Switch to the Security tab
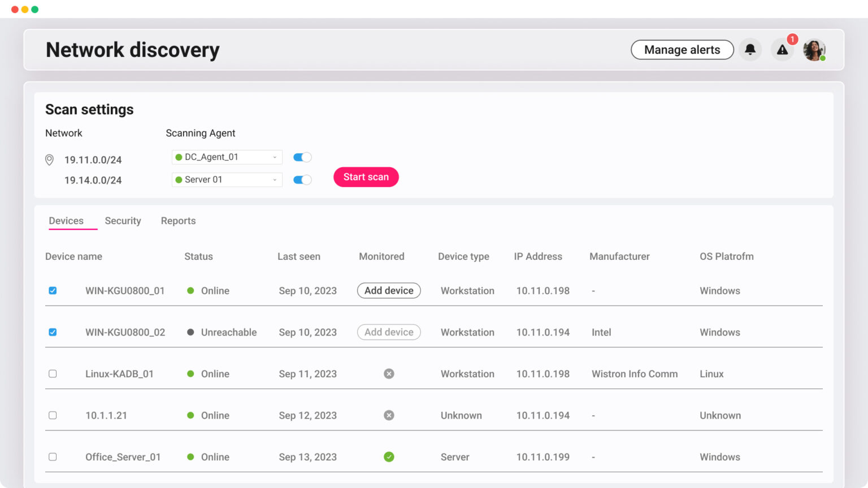Image resolution: width=868 pixels, height=488 pixels. point(123,221)
